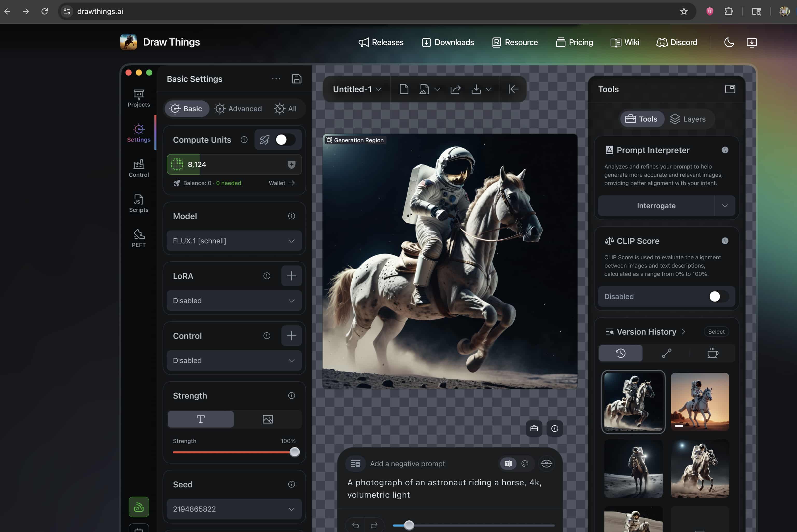Image resolution: width=797 pixels, height=532 pixels.
Task: Expand the import image dropdown arrow
Action: coord(437,89)
